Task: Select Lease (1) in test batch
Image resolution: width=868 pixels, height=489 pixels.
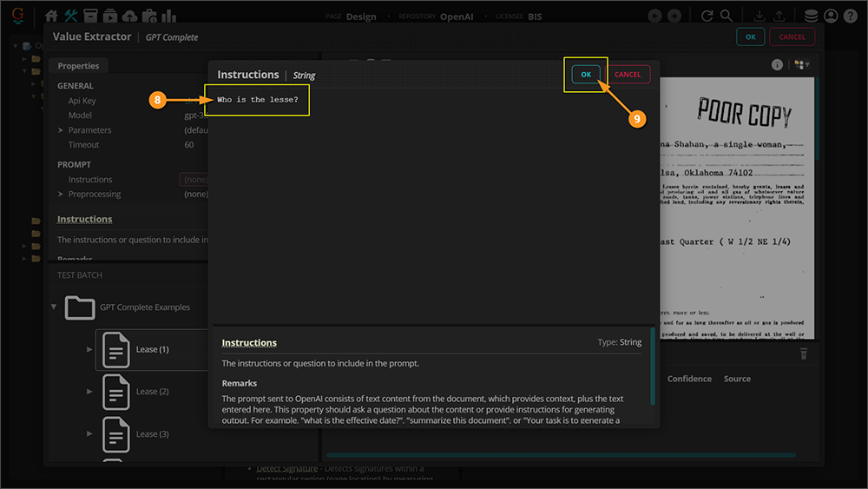Action: click(x=152, y=349)
